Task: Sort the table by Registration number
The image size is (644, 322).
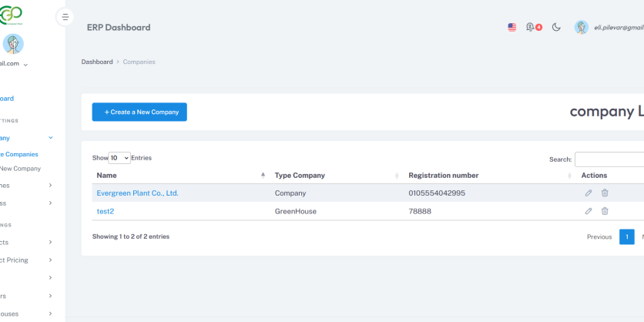Action: pyautogui.click(x=490, y=176)
